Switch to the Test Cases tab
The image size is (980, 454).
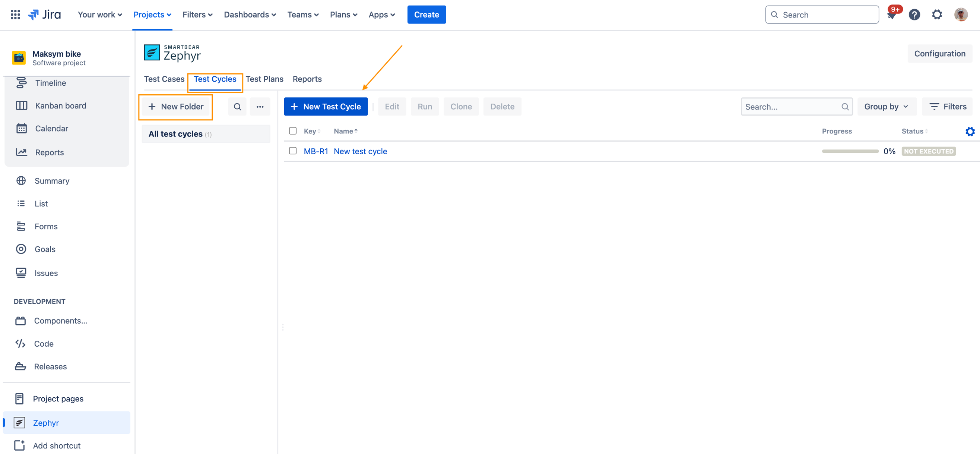164,79
